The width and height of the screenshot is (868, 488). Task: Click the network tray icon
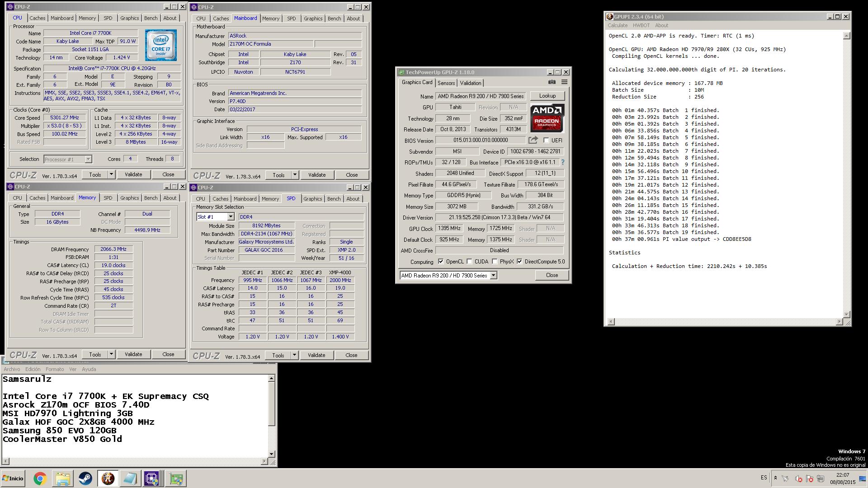pos(821,479)
